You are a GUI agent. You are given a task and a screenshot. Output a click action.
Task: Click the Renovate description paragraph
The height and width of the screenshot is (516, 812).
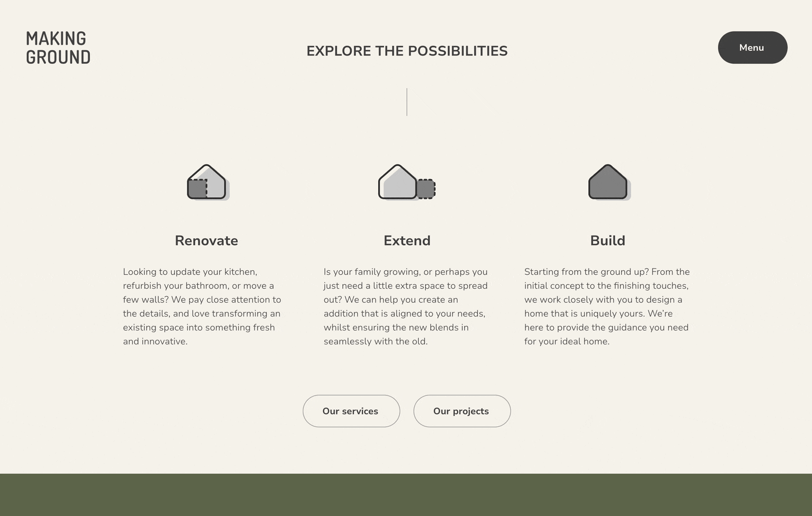[202, 307]
